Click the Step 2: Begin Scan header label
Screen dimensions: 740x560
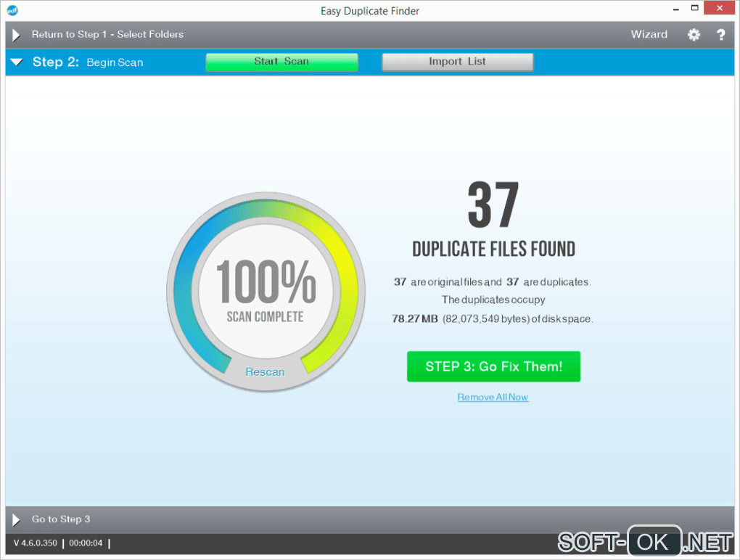coord(88,62)
